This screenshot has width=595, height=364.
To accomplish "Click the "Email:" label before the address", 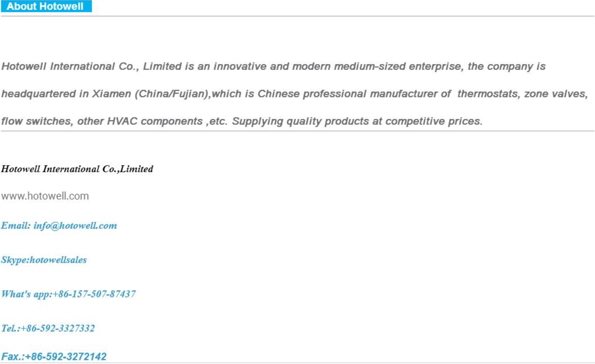I will pos(16,225).
